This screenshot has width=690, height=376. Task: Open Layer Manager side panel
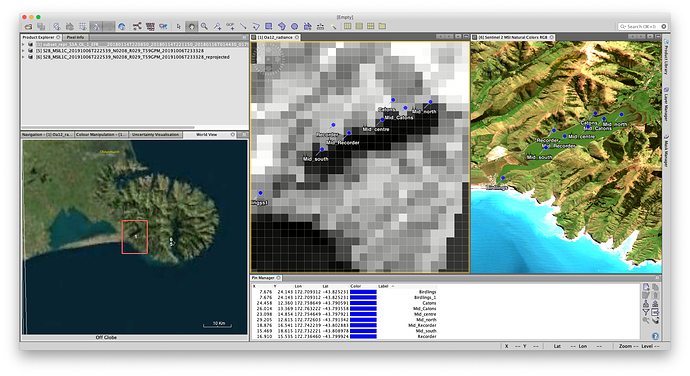666,105
